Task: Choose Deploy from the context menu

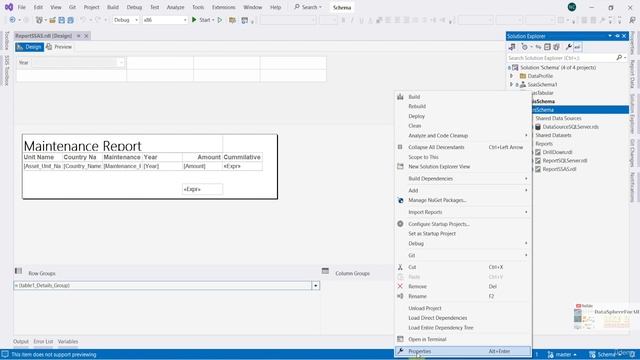Action: 462,116
